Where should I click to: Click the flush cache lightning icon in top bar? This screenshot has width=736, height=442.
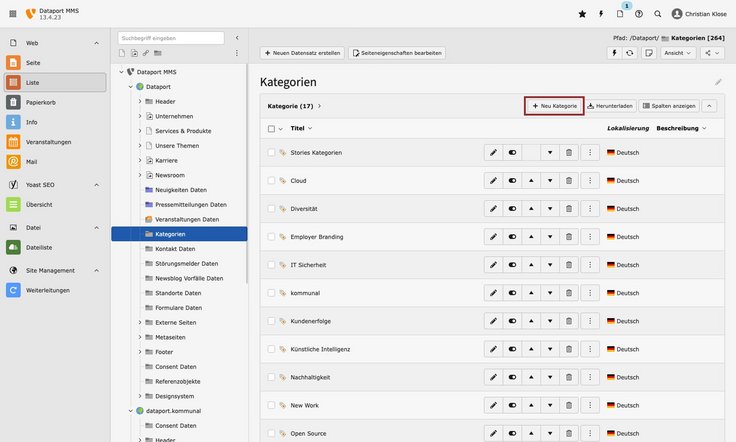tap(601, 14)
